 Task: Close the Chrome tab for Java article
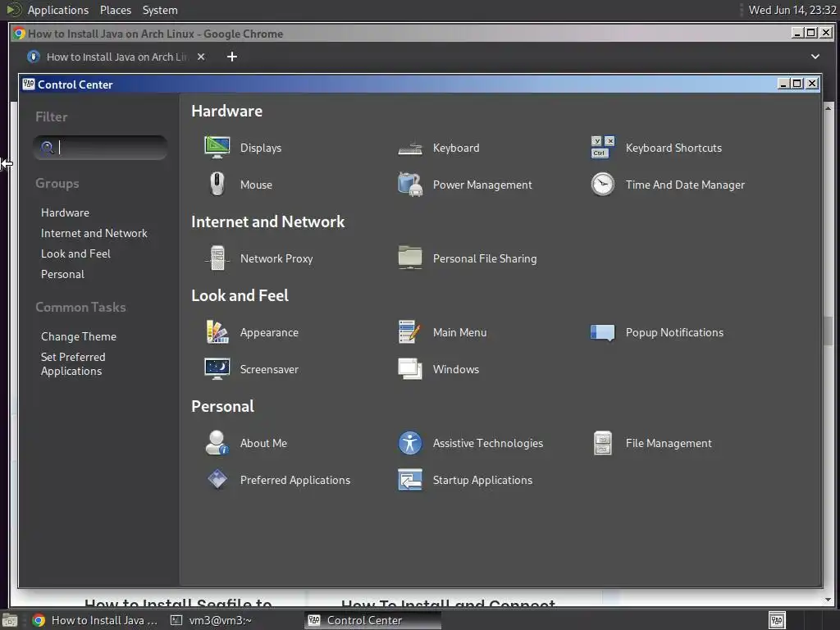click(201, 57)
